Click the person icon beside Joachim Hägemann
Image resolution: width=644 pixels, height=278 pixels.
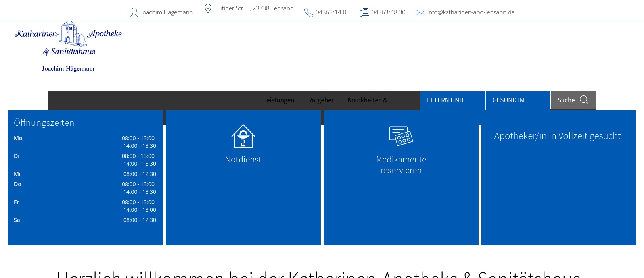point(134,12)
